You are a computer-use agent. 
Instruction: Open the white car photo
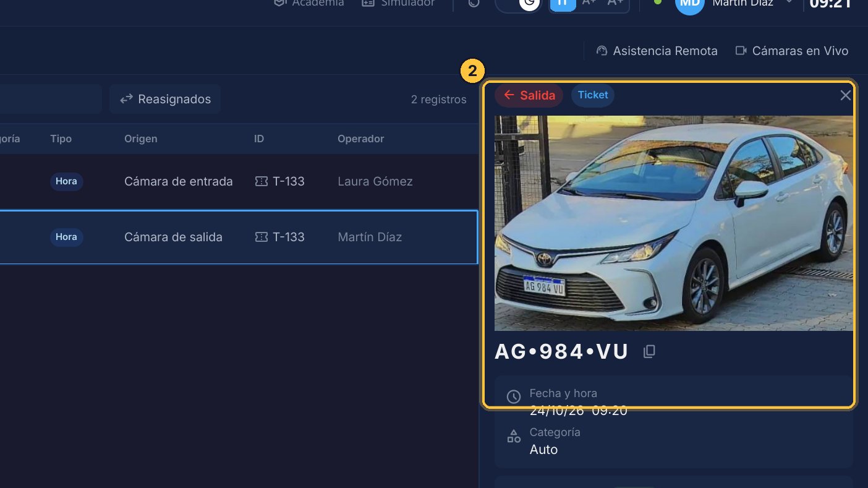[x=674, y=223]
